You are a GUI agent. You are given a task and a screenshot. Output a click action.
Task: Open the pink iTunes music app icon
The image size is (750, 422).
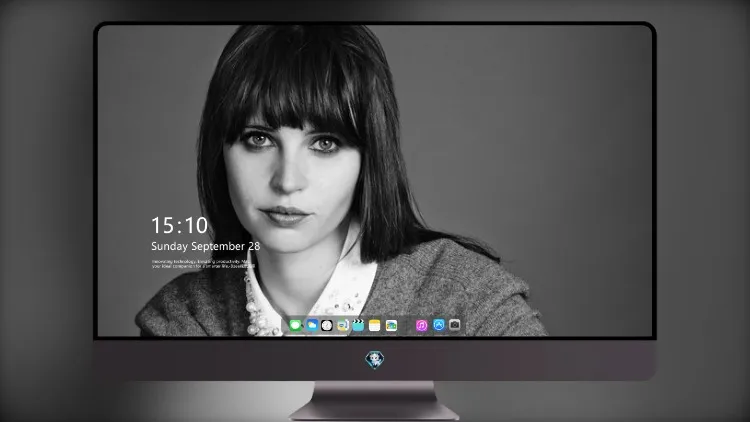(x=421, y=325)
